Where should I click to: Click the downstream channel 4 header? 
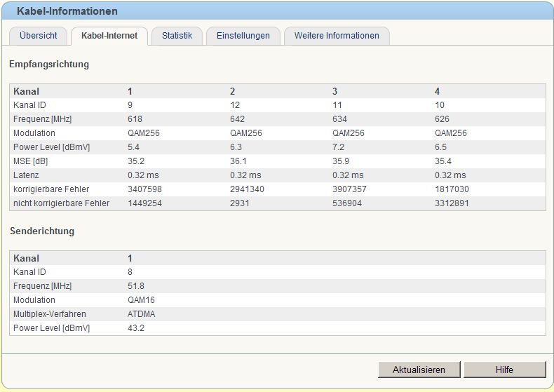point(437,91)
